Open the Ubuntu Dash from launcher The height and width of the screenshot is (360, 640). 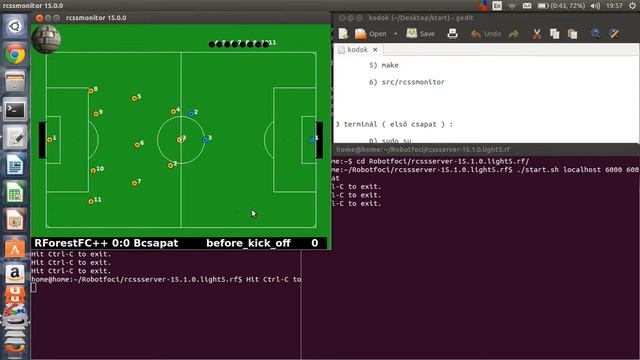15,27
